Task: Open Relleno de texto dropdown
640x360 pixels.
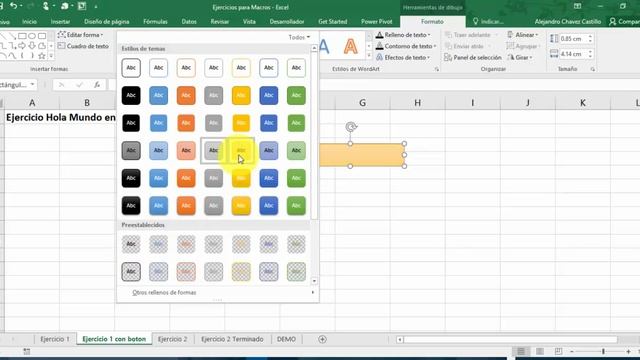Action: point(403,35)
